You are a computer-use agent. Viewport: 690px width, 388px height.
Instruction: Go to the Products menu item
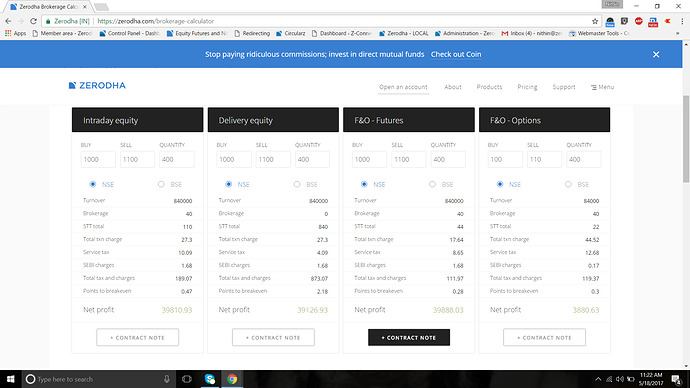point(489,87)
